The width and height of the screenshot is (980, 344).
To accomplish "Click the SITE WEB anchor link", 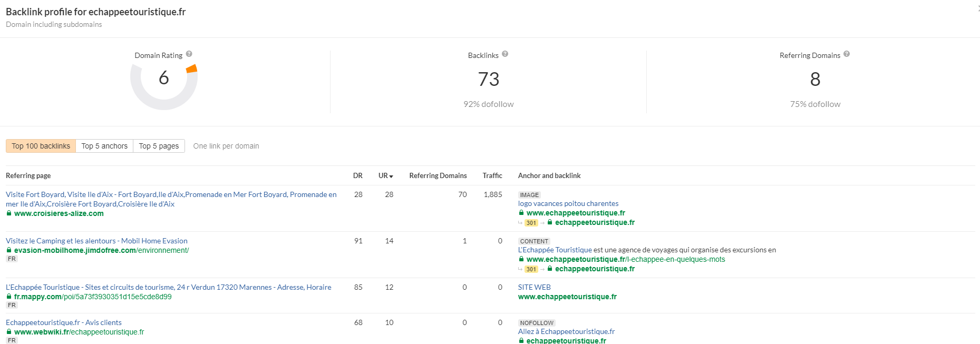I will tap(534, 287).
